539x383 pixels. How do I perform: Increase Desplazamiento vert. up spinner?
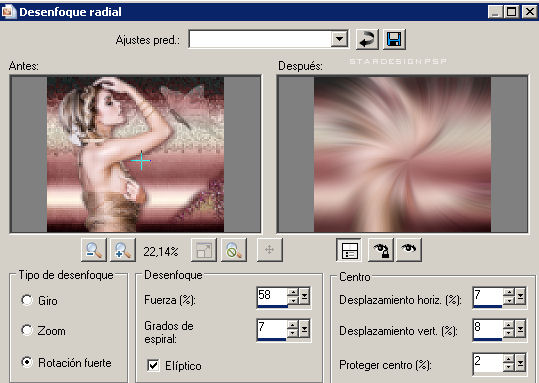coord(509,326)
